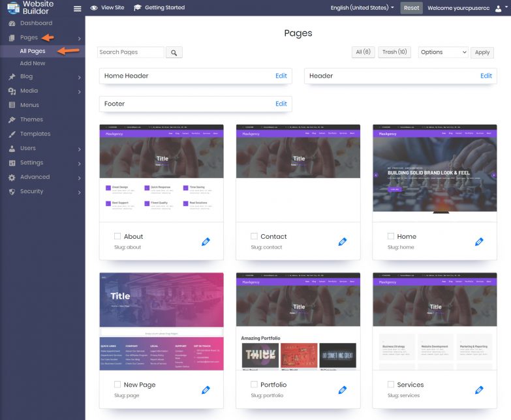Click the Search Pages input field

(x=131, y=52)
